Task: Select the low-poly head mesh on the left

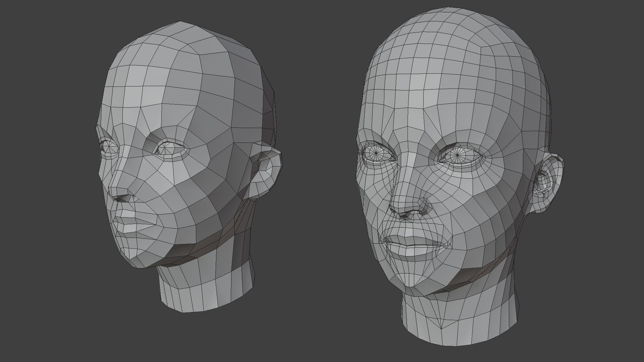Action: (190, 168)
